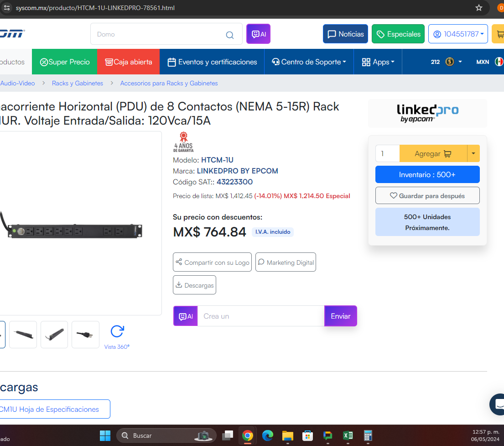Select the thumbnail of the PDU lying flat
This screenshot has width=504, height=446.
[23, 335]
